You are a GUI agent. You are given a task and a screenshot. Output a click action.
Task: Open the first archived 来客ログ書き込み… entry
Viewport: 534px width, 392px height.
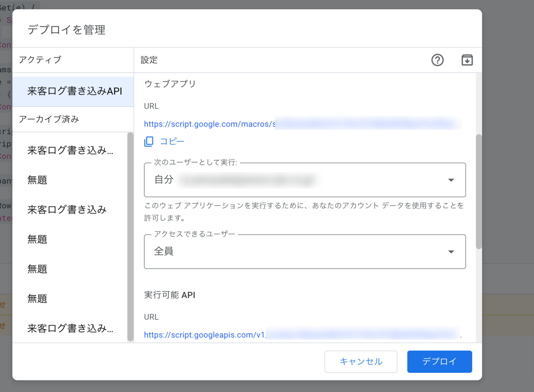click(70, 150)
